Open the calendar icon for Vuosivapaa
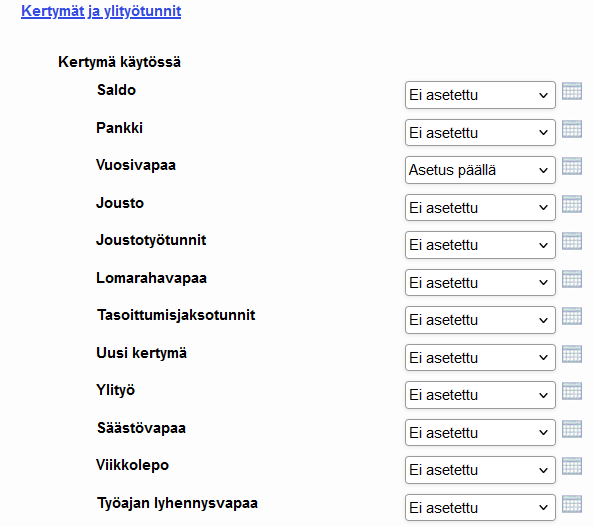The width and height of the screenshot is (594, 526). click(x=572, y=166)
